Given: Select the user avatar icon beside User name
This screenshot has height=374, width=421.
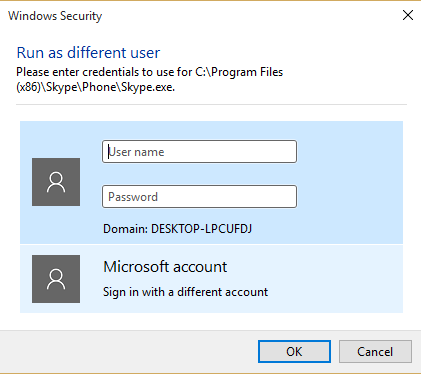Looking at the screenshot, I should click(x=56, y=182).
